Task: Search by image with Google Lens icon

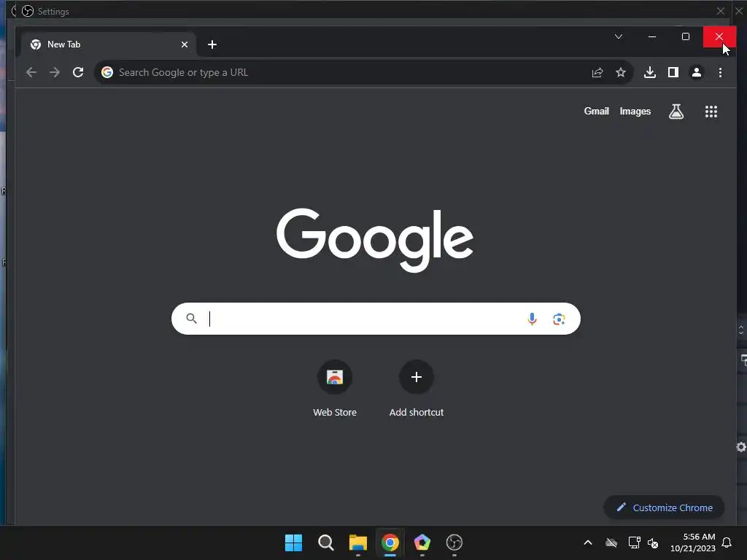Action: pyautogui.click(x=559, y=319)
